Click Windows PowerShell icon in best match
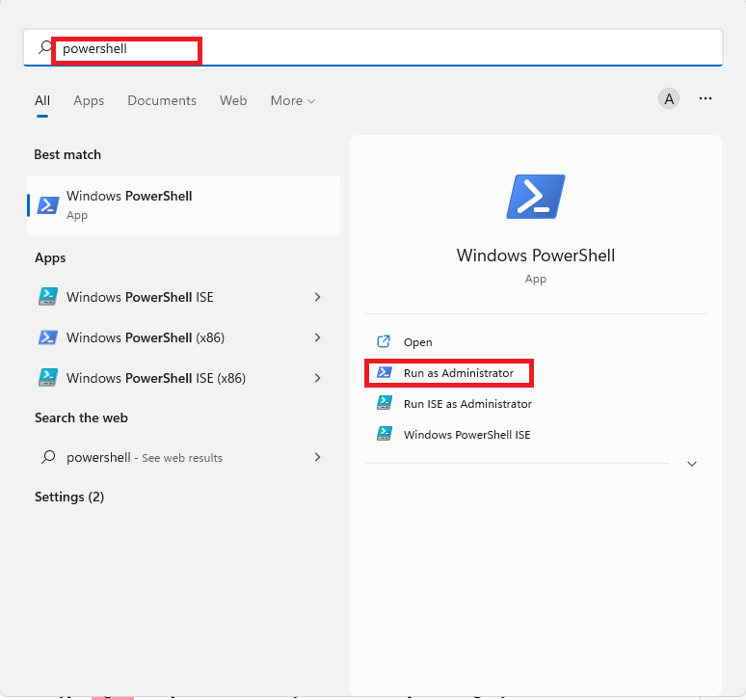746x700 pixels. (x=48, y=205)
